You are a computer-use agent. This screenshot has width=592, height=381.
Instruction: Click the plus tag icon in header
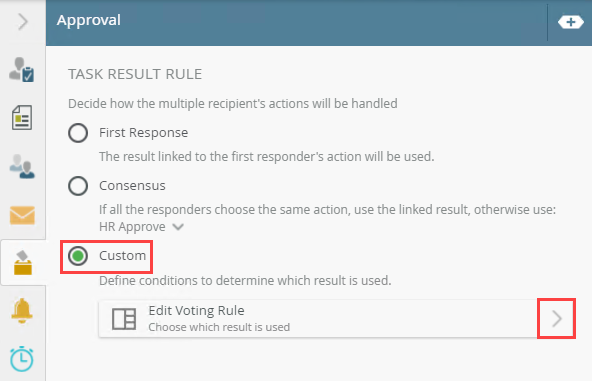click(570, 22)
